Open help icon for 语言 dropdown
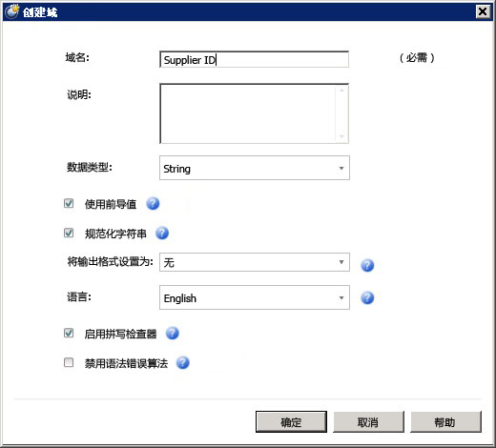The image size is (496, 448). 367,297
